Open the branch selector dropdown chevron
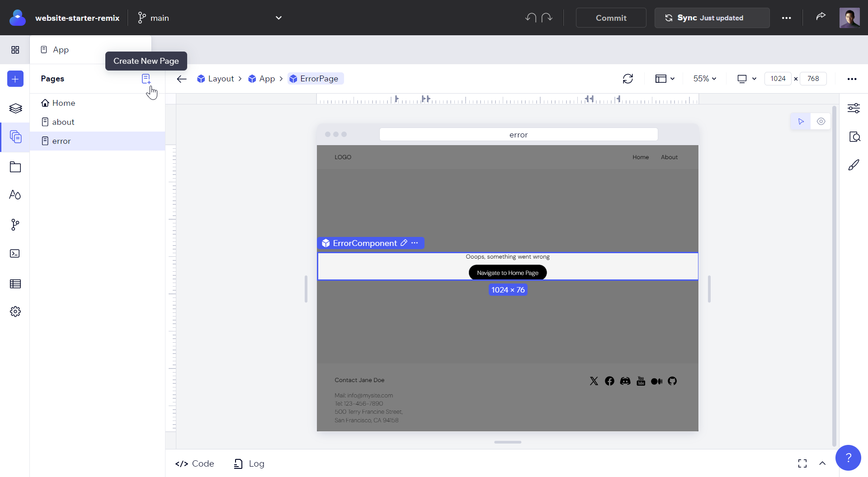The width and height of the screenshot is (868, 477). [278, 18]
